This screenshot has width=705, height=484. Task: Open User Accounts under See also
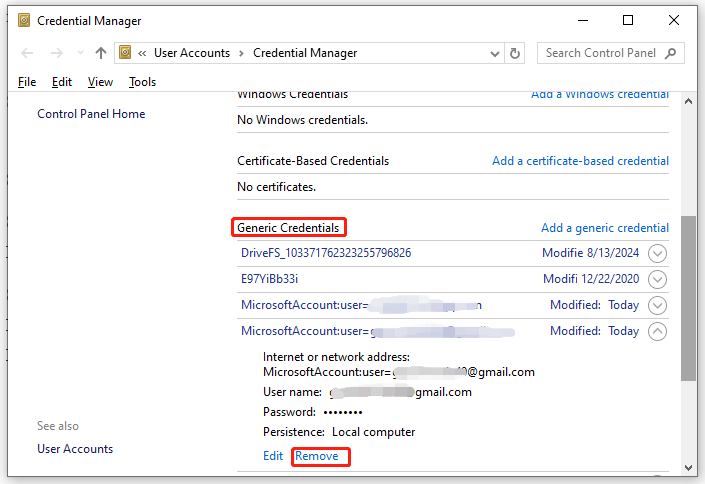pos(75,449)
